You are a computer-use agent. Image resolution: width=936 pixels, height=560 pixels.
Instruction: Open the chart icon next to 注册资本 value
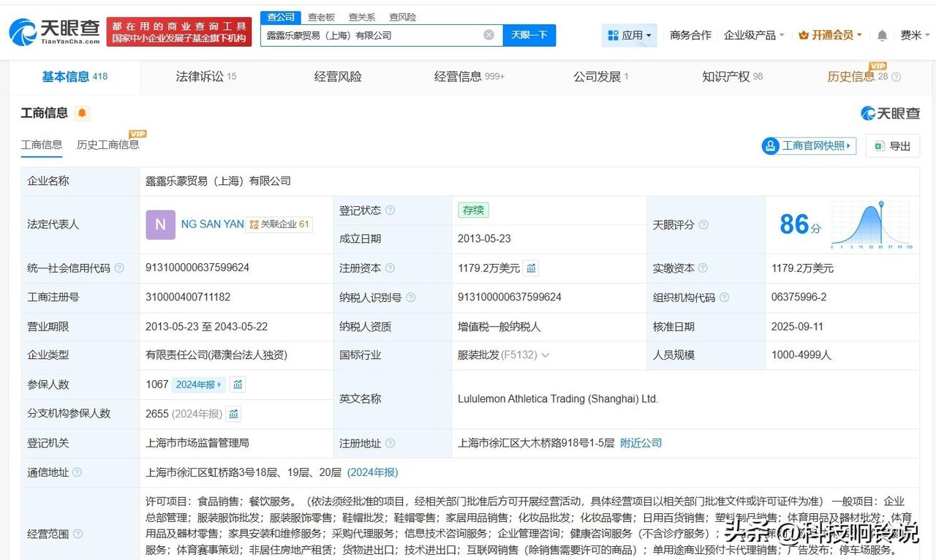coord(532,268)
